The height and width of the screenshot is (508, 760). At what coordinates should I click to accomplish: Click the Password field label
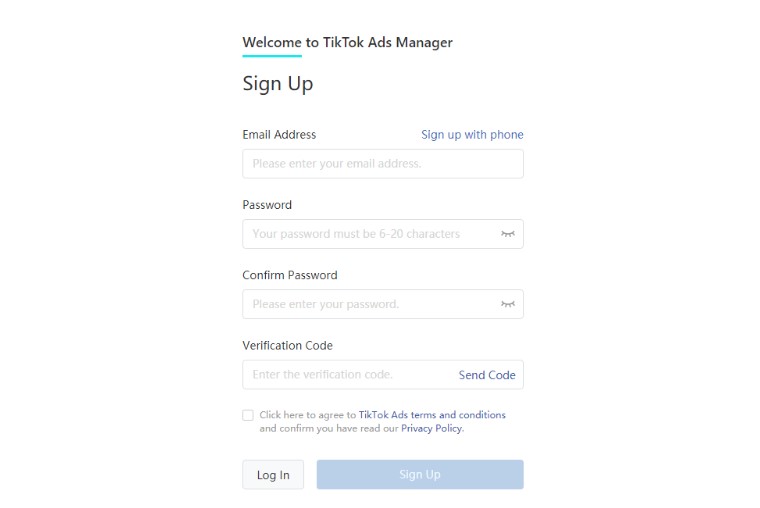(267, 205)
